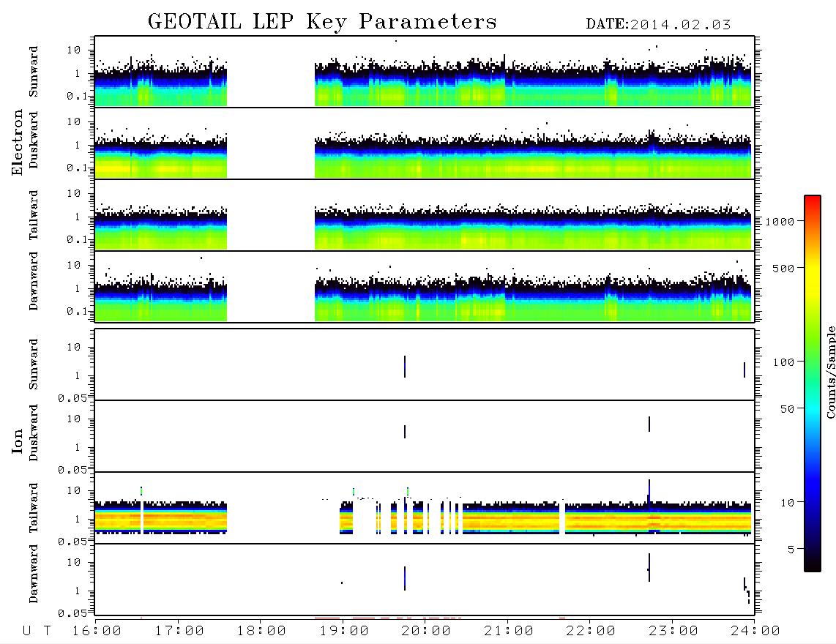Click the Ion group axis label
The height and width of the screenshot is (644, 836).
[x=18, y=441]
